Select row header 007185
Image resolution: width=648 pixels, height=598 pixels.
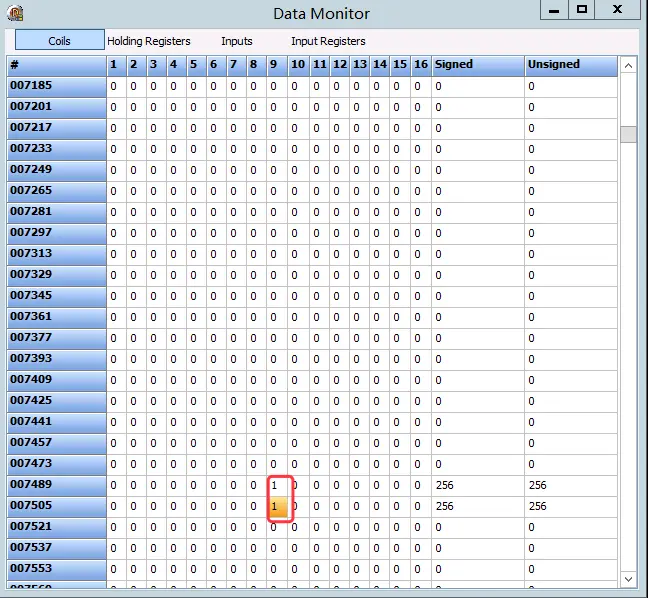pos(56,86)
